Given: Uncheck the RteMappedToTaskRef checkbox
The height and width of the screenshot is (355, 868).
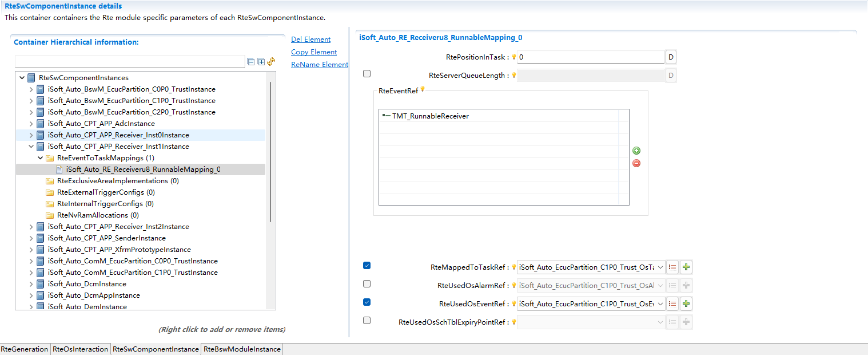Looking at the screenshot, I should (x=367, y=266).
